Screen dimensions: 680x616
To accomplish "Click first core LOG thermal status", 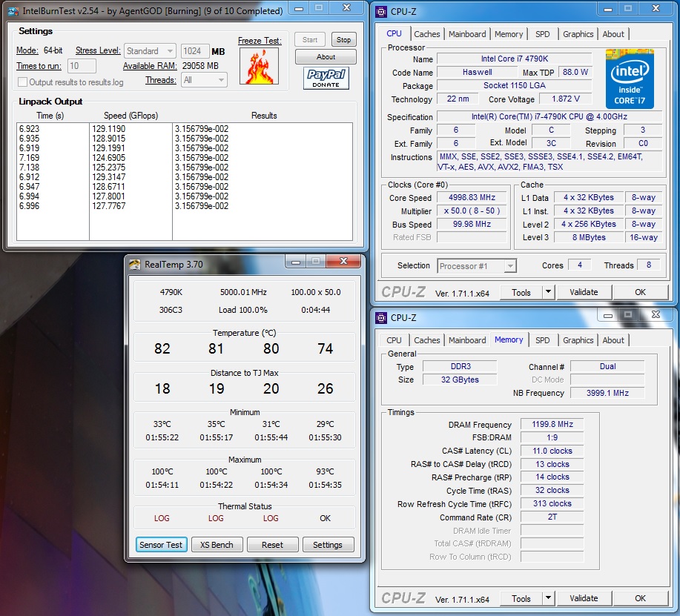I will pos(162,518).
